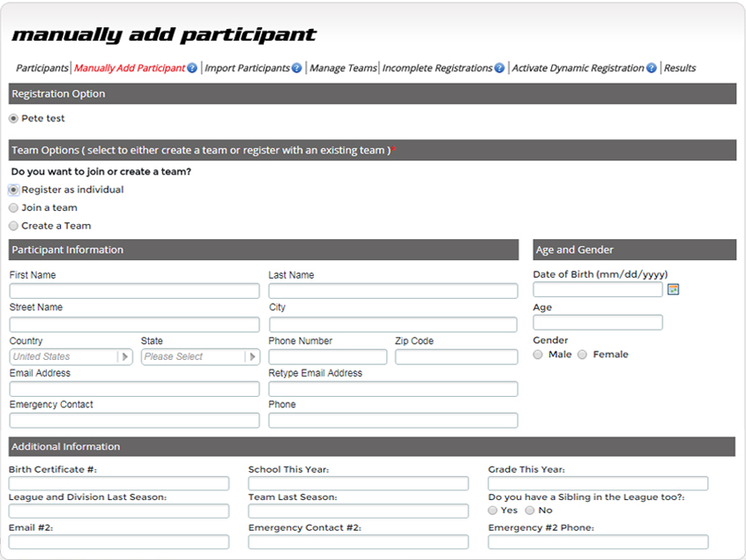Pick Female as the gender
The image size is (746, 560).
tap(583, 355)
